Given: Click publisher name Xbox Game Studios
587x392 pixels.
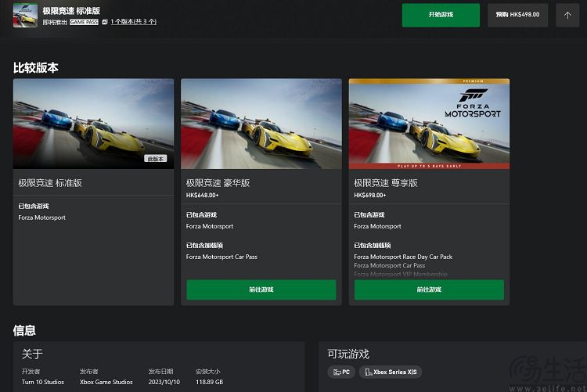Looking at the screenshot, I should click(106, 382).
